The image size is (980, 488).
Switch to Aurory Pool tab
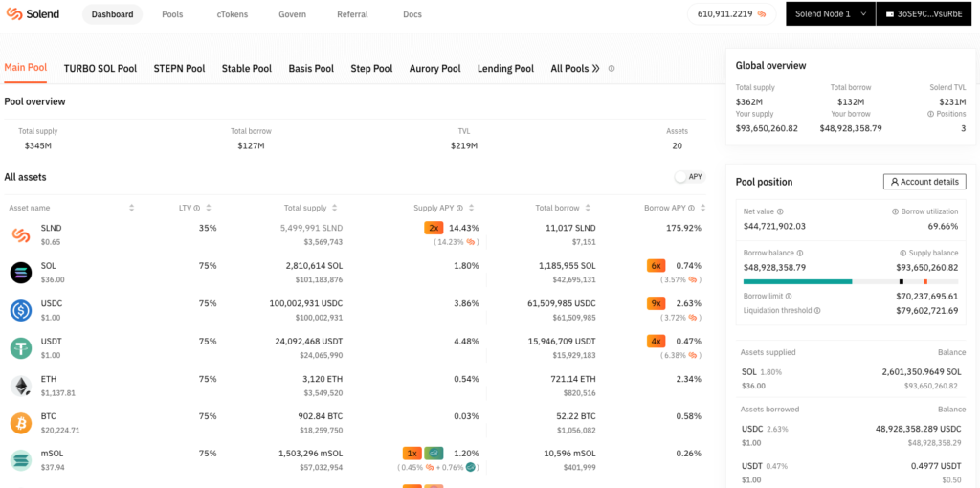point(435,69)
